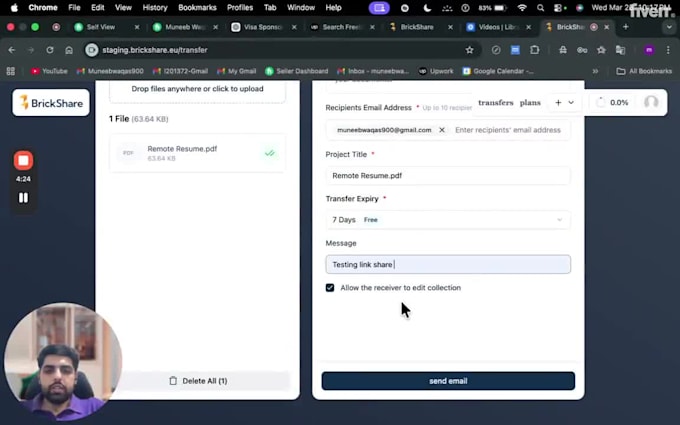Image resolution: width=680 pixels, height=425 pixels.
Task: Go back to previous page
Action: (x=12, y=50)
